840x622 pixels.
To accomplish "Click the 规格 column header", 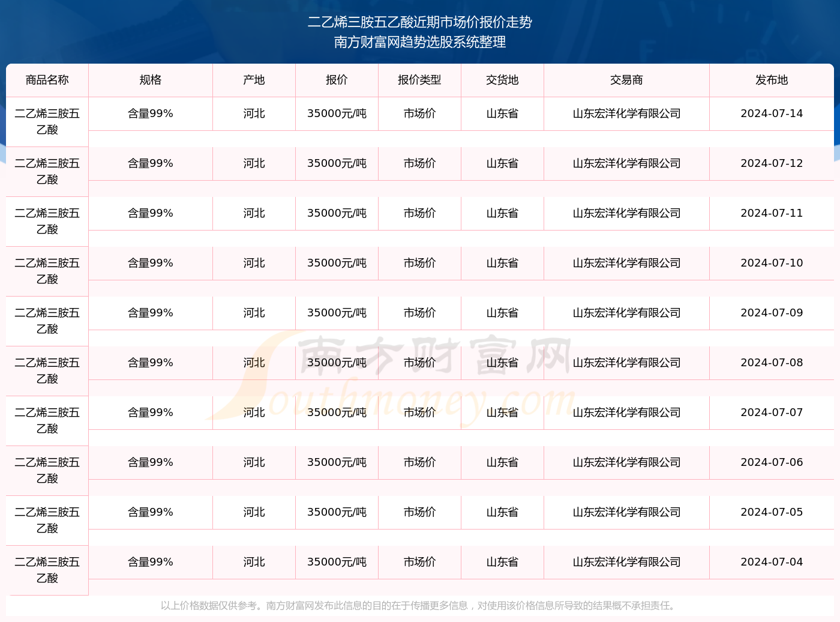I will [151, 80].
